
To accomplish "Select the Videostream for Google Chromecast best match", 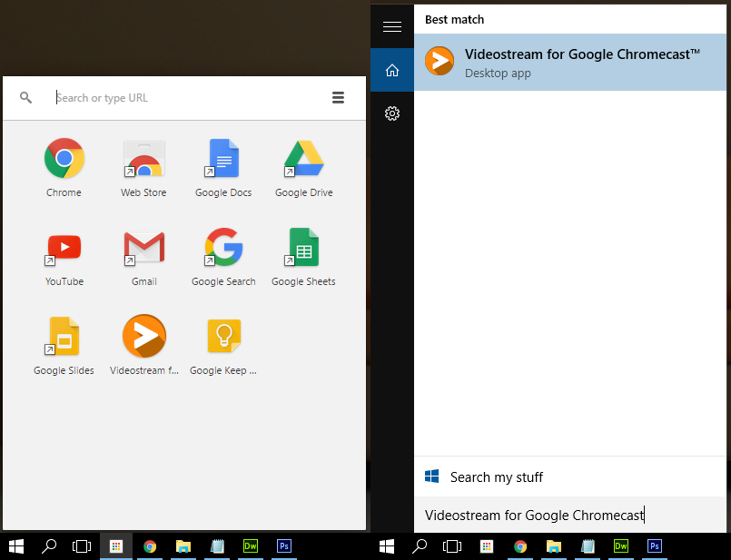I will 570,62.
